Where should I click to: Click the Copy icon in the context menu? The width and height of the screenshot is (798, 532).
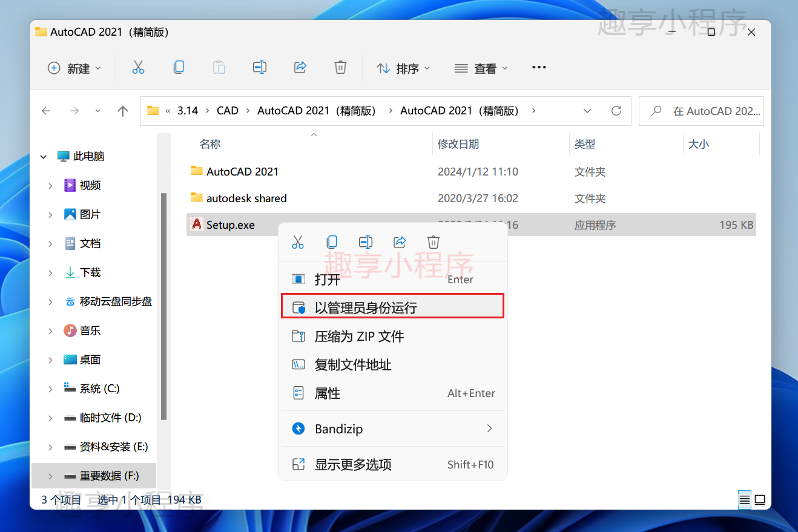[332, 243]
